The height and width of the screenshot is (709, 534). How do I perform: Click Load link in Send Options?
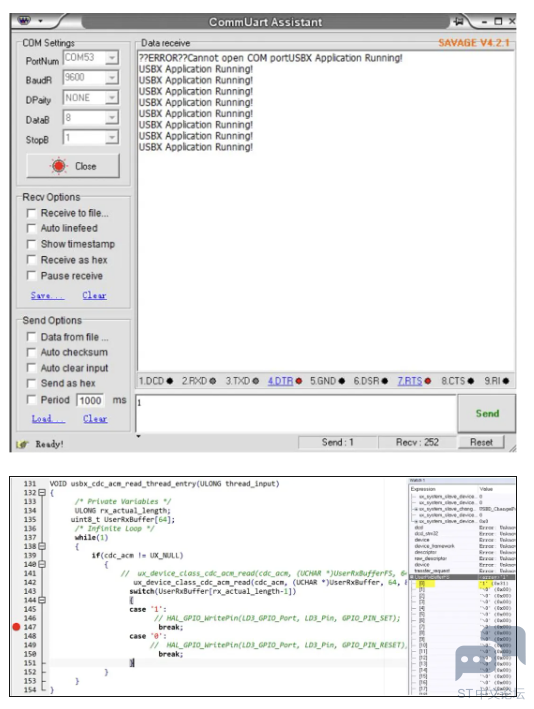[x=48, y=419]
